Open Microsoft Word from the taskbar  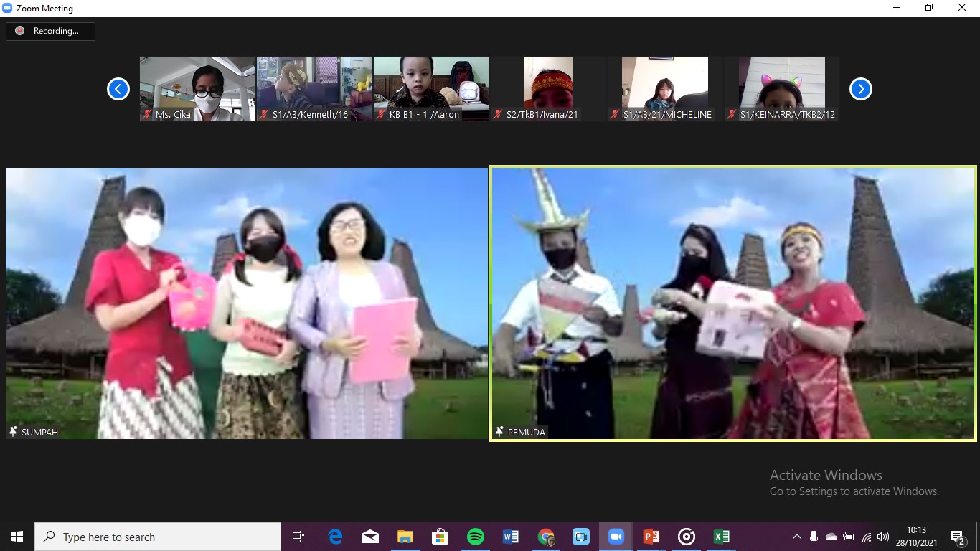click(x=510, y=537)
